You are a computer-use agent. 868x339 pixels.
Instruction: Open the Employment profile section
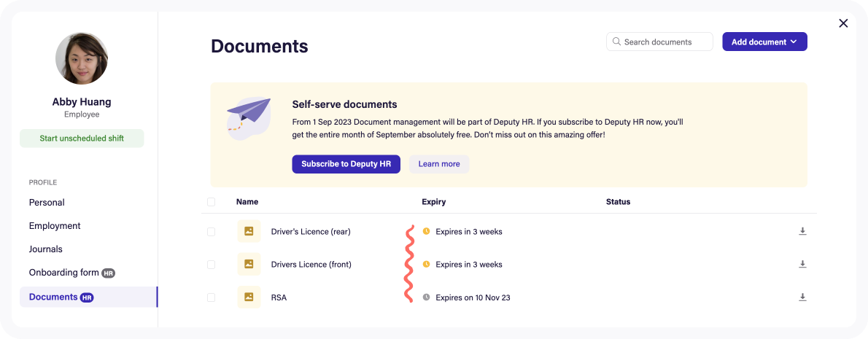(x=55, y=225)
